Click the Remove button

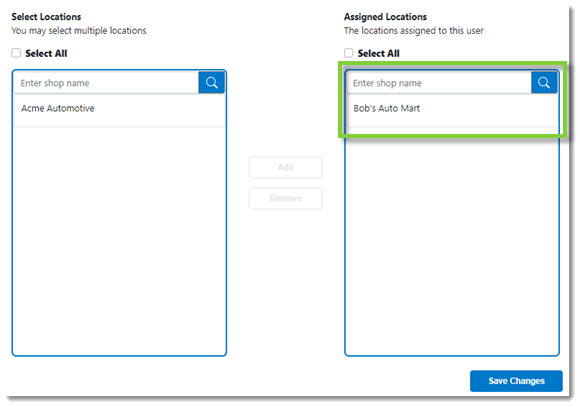[286, 198]
